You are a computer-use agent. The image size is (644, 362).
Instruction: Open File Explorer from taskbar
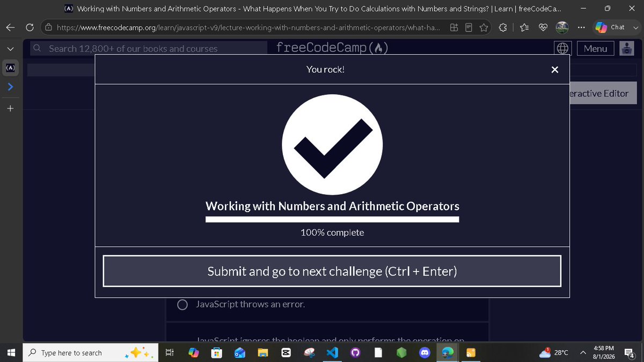(262, 352)
